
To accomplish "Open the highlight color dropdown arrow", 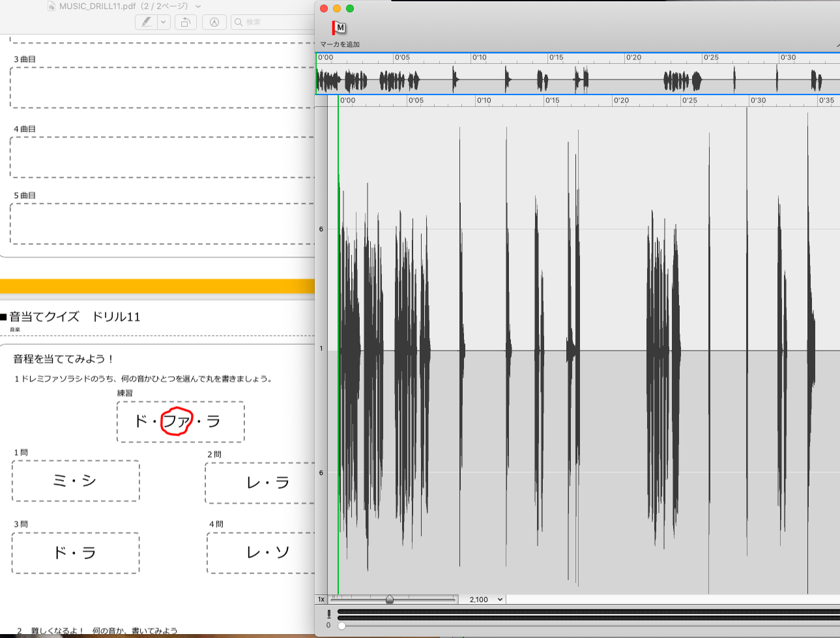I will pos(164,22).
